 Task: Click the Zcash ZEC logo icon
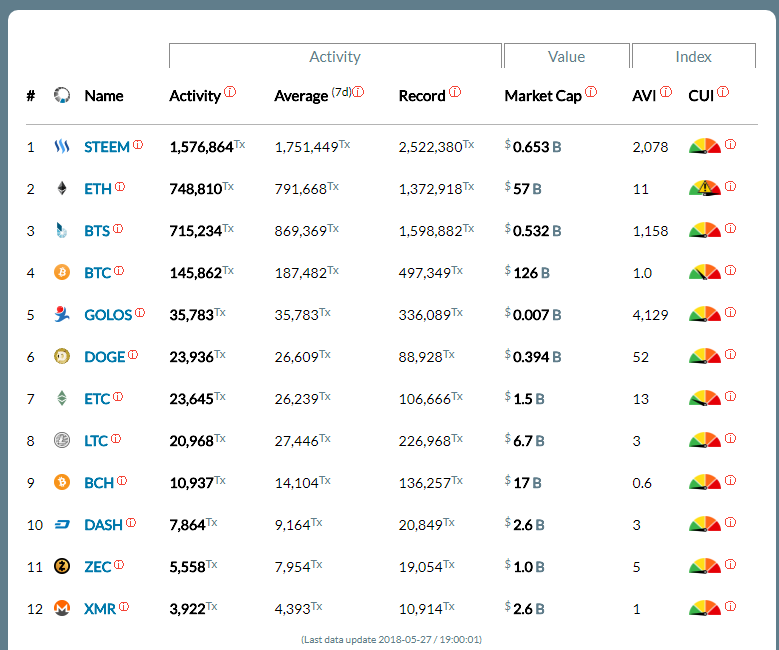(x=62, y=566)
